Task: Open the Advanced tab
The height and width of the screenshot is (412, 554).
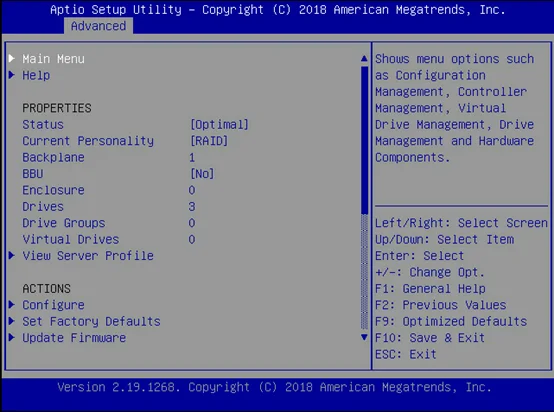Action: (98, 26)
